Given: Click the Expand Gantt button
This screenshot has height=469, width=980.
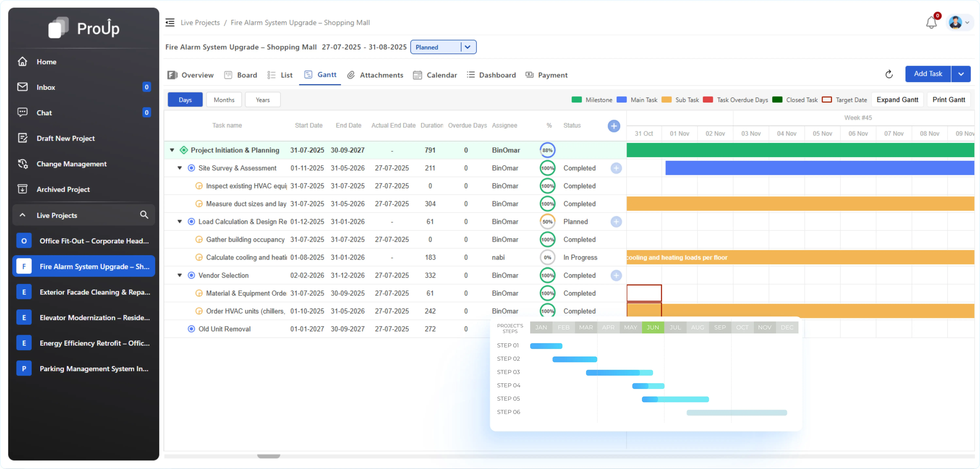Looking at the screenshot, I should tap(897, 99).
